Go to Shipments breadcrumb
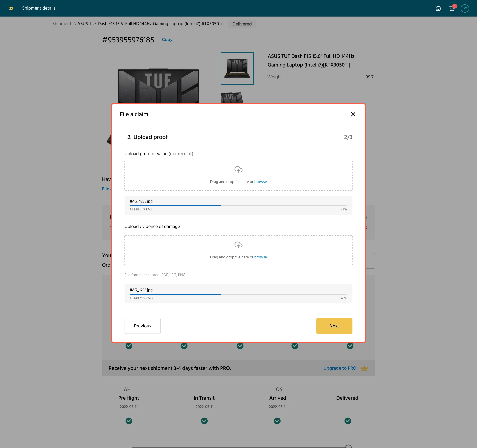 pos(63,24)
